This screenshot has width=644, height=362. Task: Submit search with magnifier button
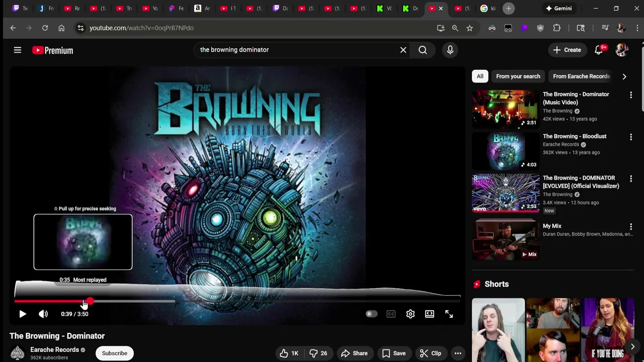[x=423, y=50]
